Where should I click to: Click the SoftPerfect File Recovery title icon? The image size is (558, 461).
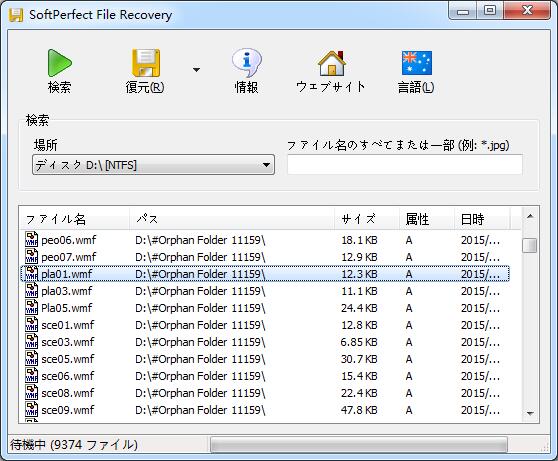16,15
